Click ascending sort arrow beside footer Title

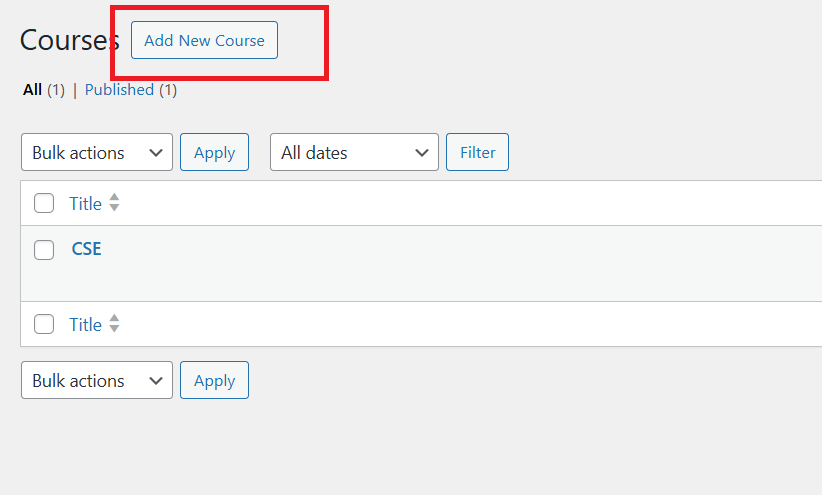coord(114,319)
